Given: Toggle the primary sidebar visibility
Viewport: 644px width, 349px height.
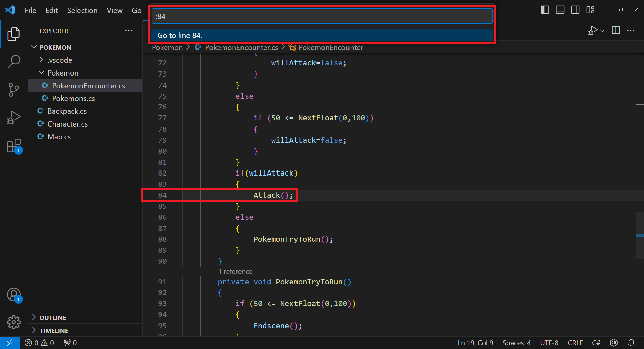Looking at the screenshot, I should (544, 10).
